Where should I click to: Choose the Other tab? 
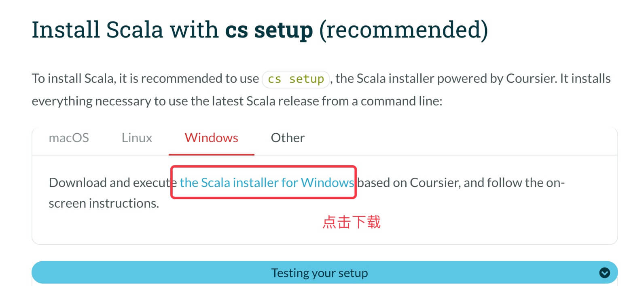pos(288,138)
